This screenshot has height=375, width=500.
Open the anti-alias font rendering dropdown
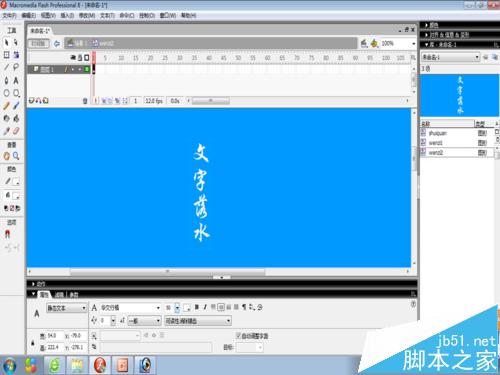pyautogui.click(x=198, y=321)
